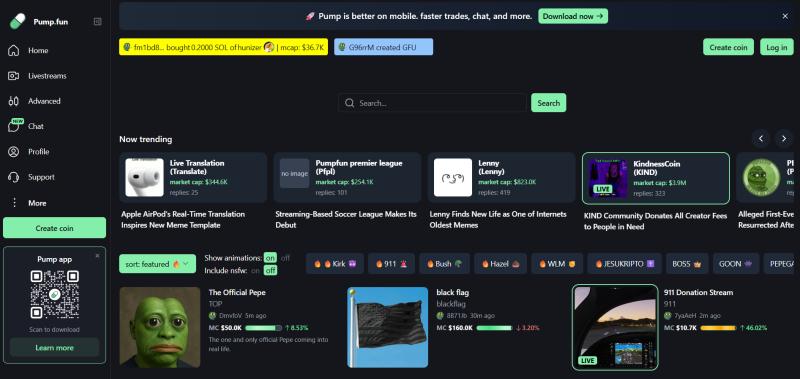Screen dimensions: 800x379
Task: Select the GOON tag filter
Action: (x=736, y=264)
